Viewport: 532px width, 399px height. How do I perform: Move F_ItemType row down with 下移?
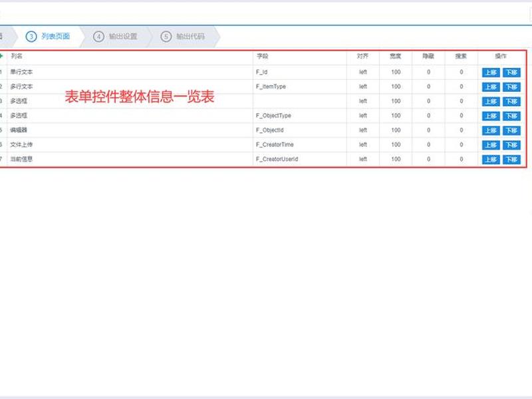point(511,87)
